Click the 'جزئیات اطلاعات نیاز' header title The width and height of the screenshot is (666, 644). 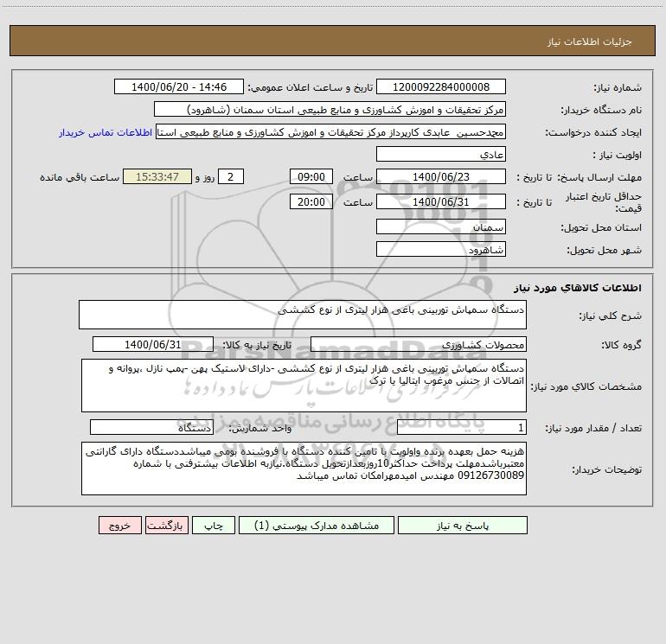point(590,41)
